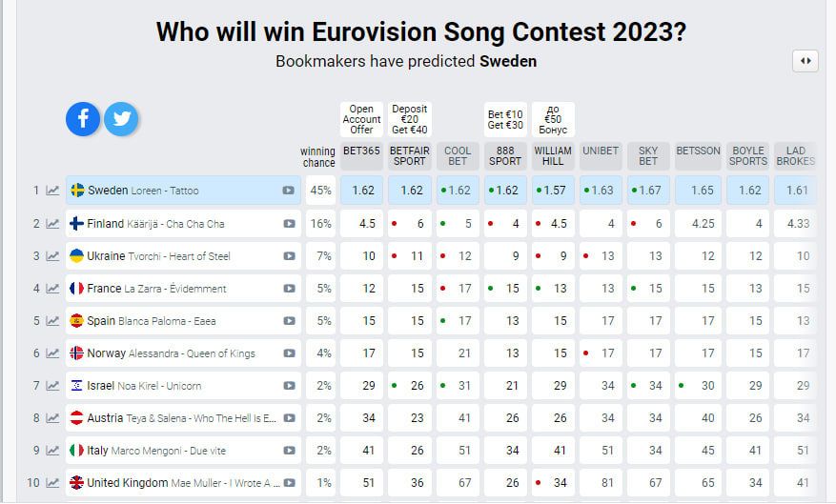This screenshot has width=836, height=504.
Task: Open Ukraine odds history chart icon
Action: pos(52,256)
